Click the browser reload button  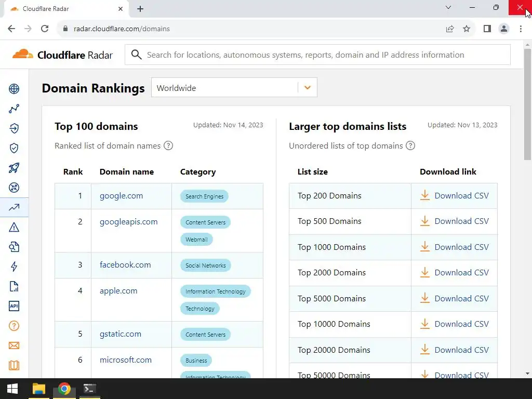coord(45,29)
